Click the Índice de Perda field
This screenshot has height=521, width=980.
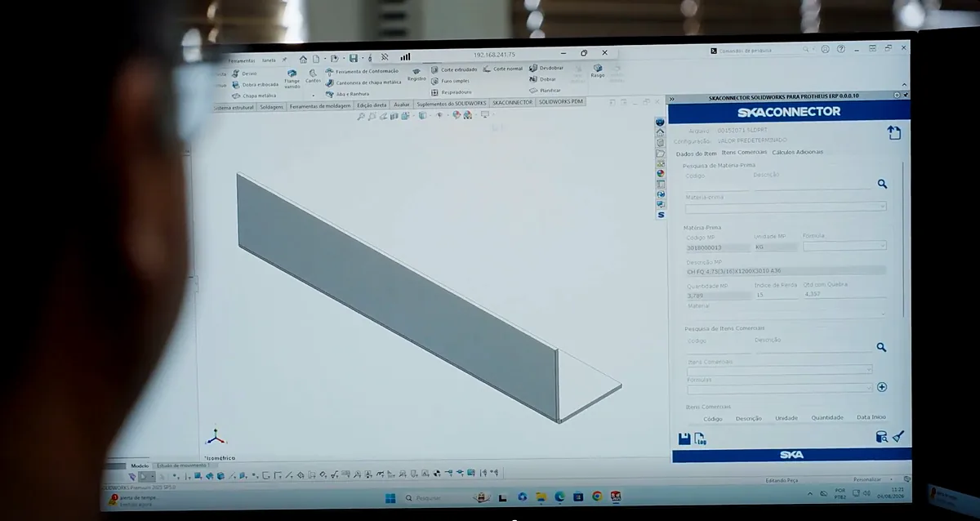coord(776,295)
